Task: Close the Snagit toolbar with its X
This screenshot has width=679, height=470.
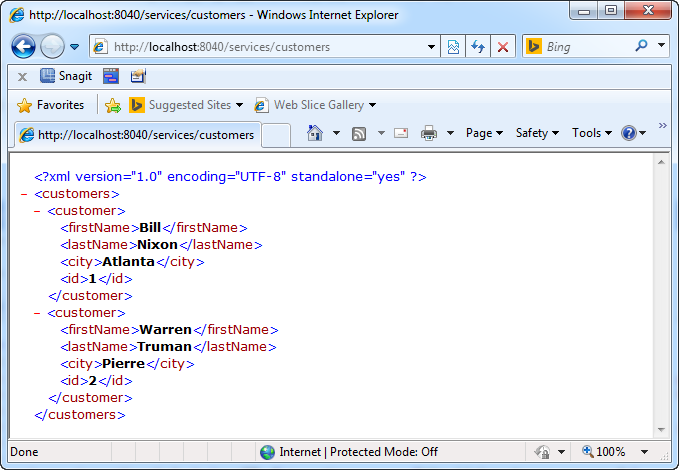Action: 23,77
